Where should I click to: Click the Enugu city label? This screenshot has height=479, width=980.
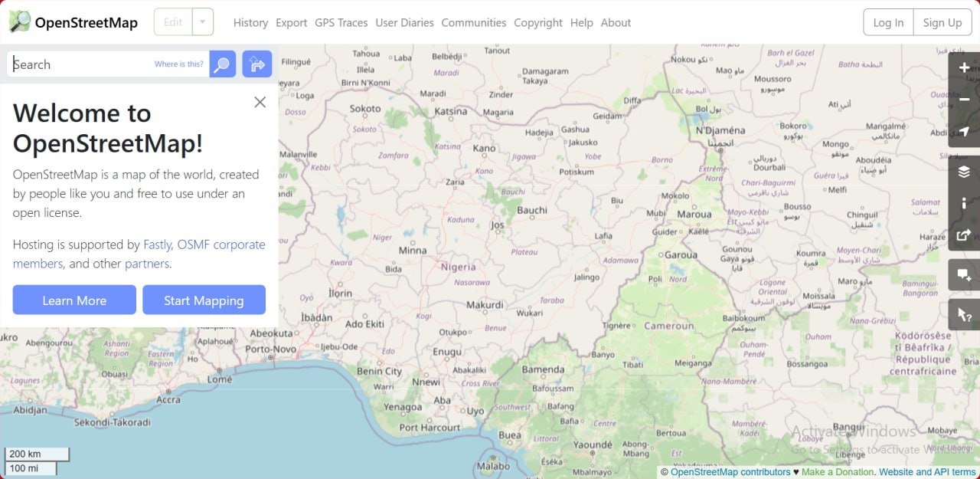(x=448, y=352)
